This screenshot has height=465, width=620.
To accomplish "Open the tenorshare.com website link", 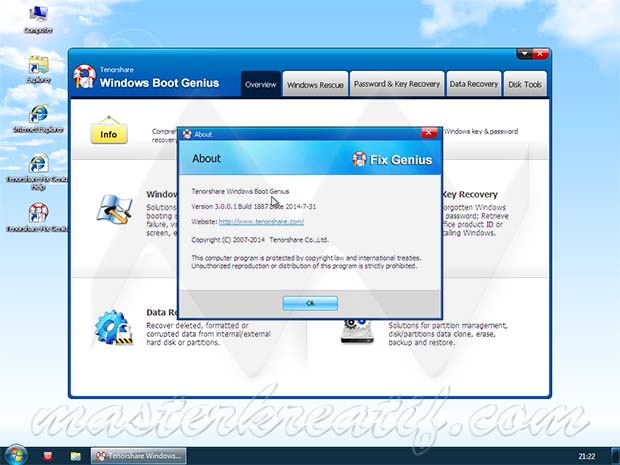I will pyautogui.click(x=261, y=221).
